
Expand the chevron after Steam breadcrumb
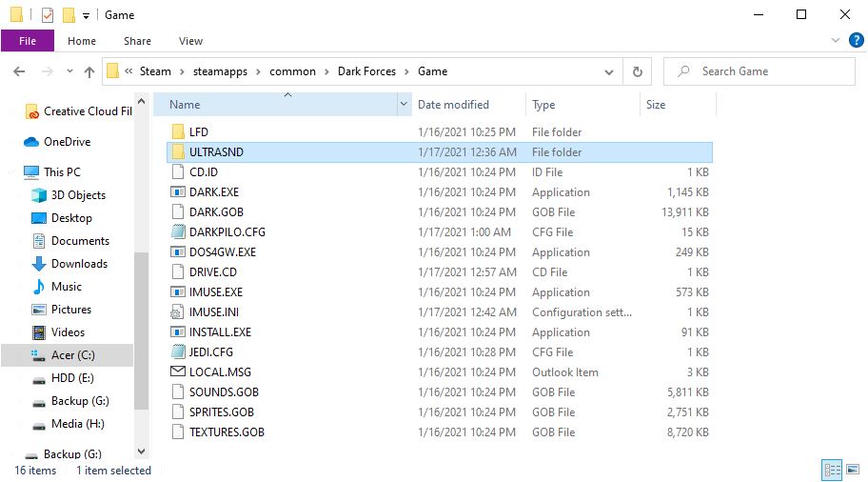pyautogui.click(x=182, y=71)
